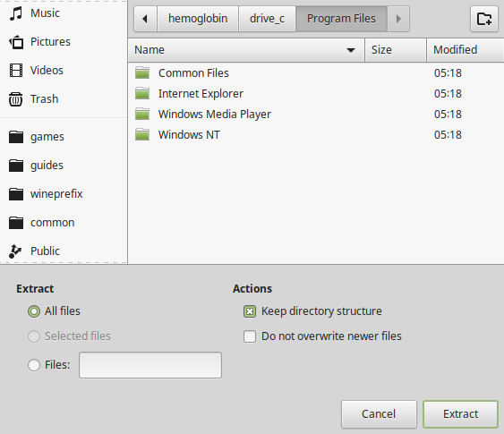The image size is (504, 434).
Task: Open the Trash location
Action: click(64, 99)
